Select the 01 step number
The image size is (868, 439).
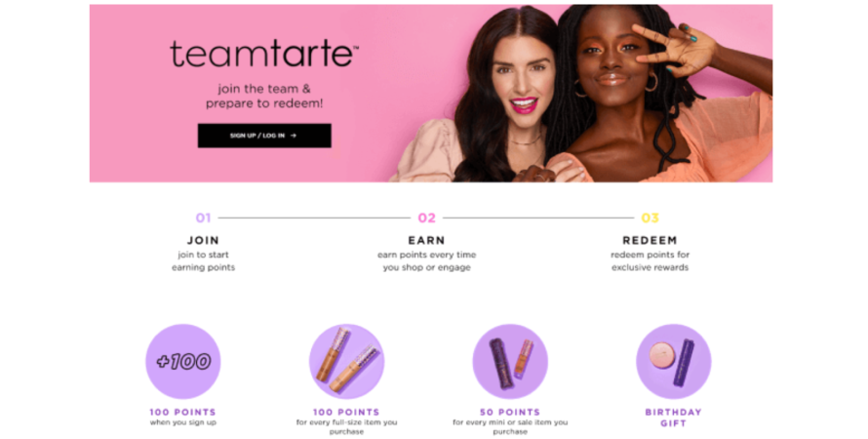click(x=203, y=219)
